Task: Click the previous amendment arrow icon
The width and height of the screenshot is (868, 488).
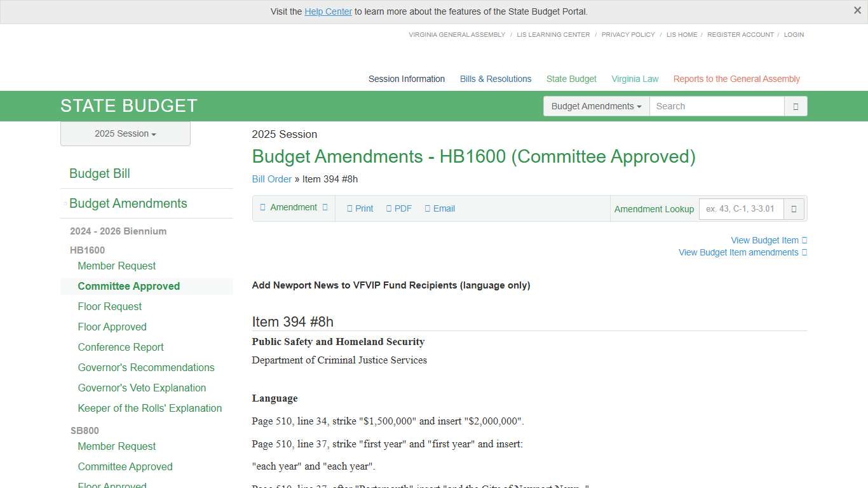Action: pyautogui.click(x=262, y=208)
